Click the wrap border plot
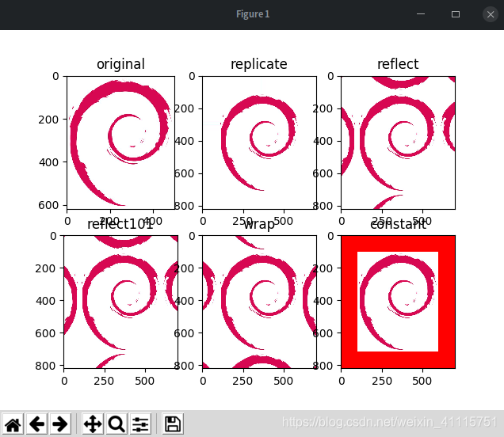The image size is (504, 437). (259, 302)
